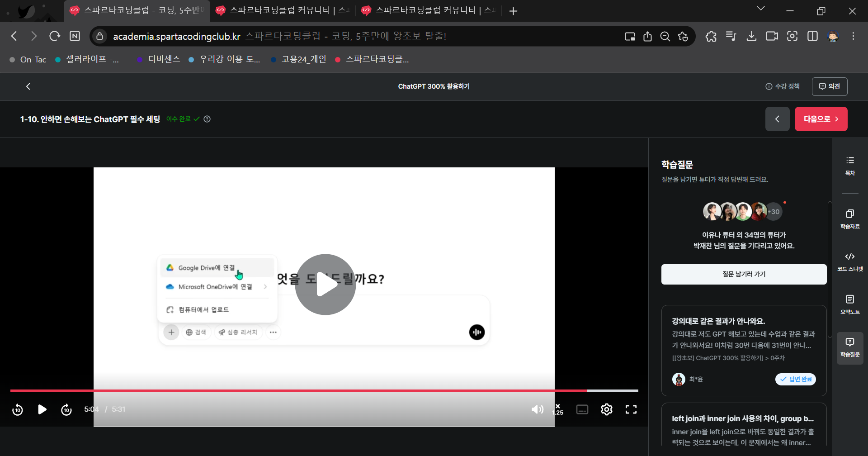
Task: Open the 디비센스 bookmark
Action: (x=159, y=59)
